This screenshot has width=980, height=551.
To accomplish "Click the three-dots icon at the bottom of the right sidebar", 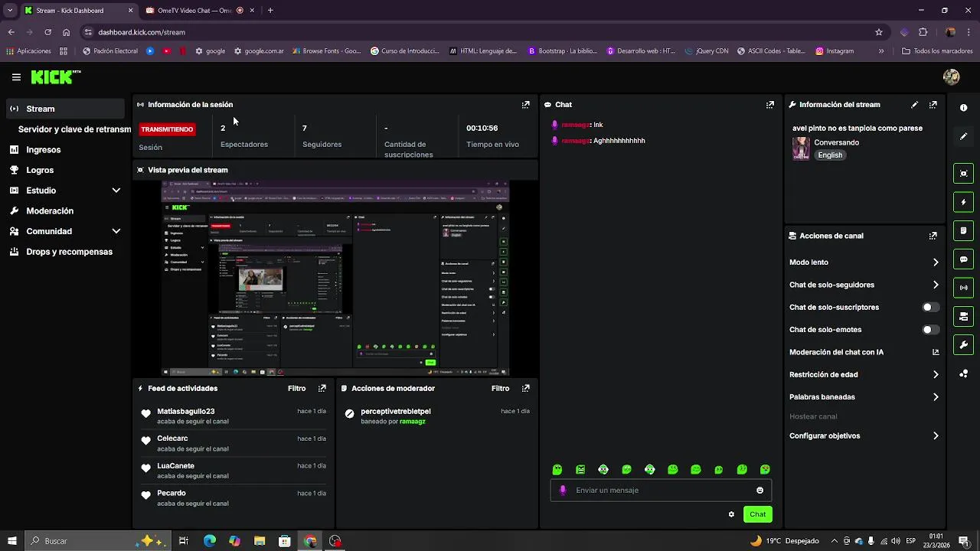I will pyautogui.click(x=963, y=373).
